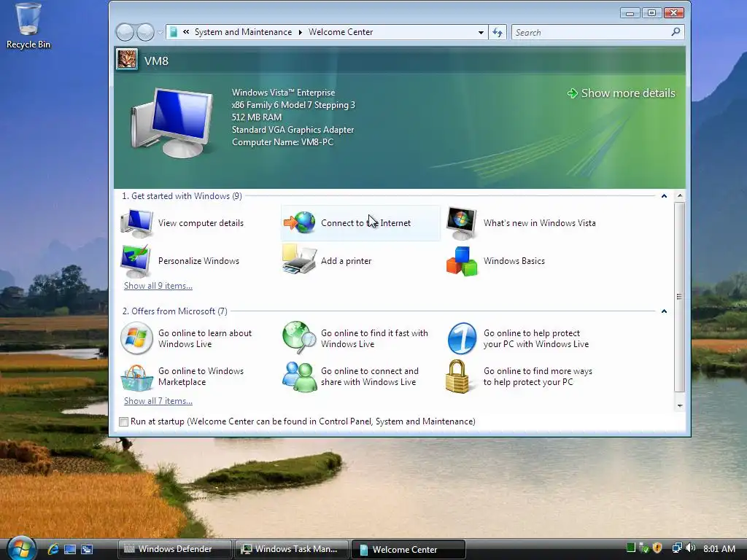Open the Windows Basics colored blocks icon

point(462,261)
